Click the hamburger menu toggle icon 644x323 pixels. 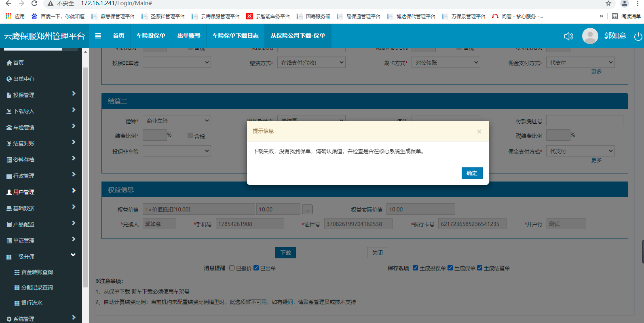pos(98,36)
